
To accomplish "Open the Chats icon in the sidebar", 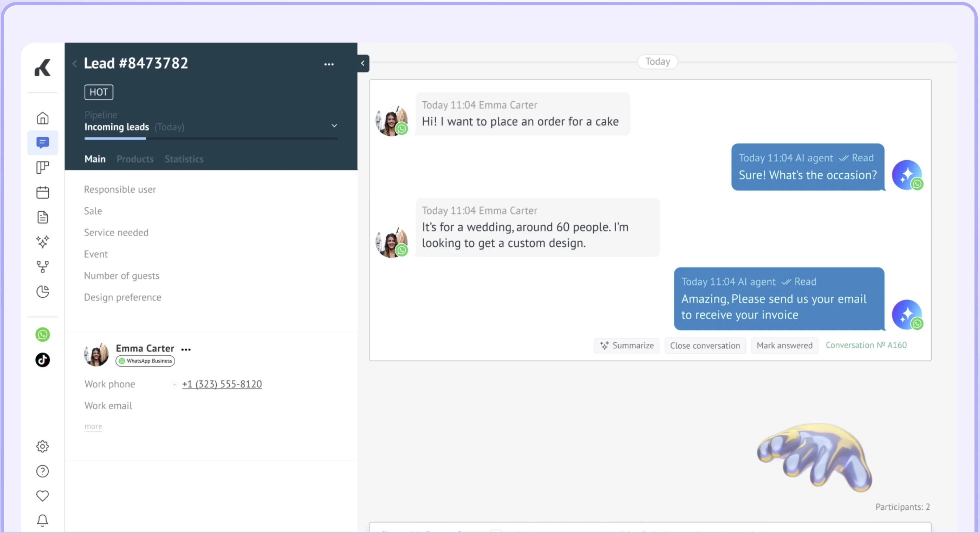I will (42, 143).
